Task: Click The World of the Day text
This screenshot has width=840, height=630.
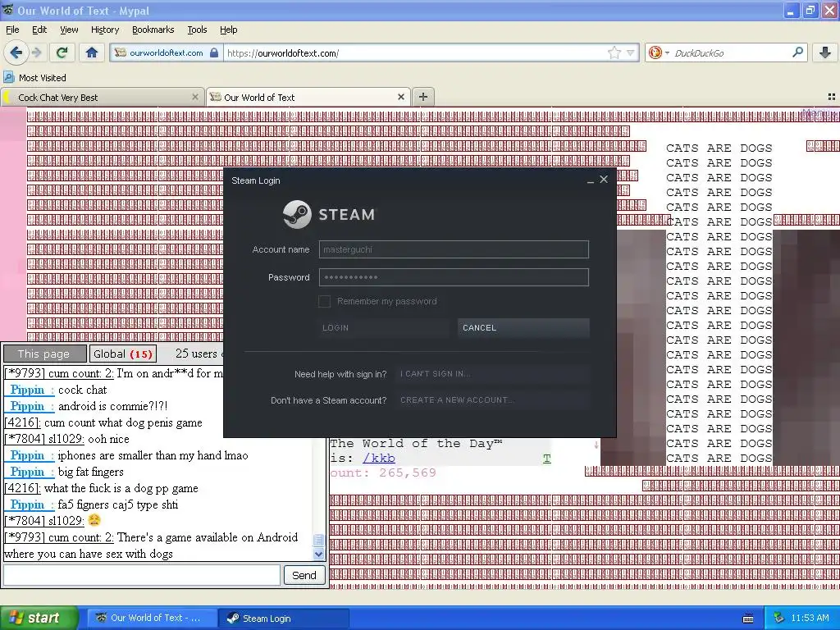Action: pyautogui.click(x=416, y=444)
